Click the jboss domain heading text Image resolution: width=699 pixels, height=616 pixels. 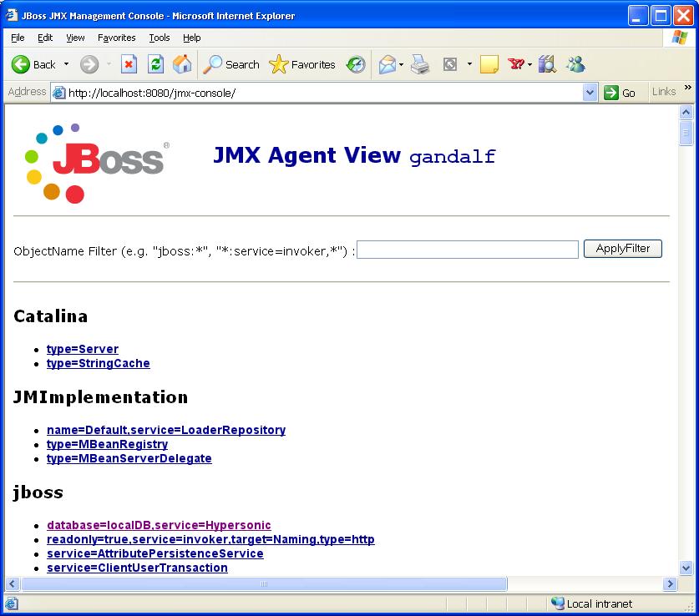click(x=38, y=492)
